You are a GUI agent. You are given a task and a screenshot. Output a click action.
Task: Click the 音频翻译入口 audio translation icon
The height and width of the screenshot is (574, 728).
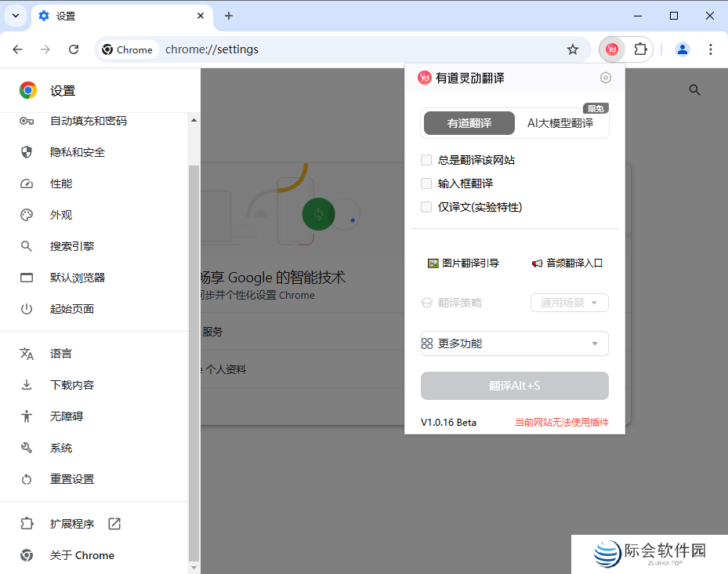pyautogui.click(x=536, y=263)
